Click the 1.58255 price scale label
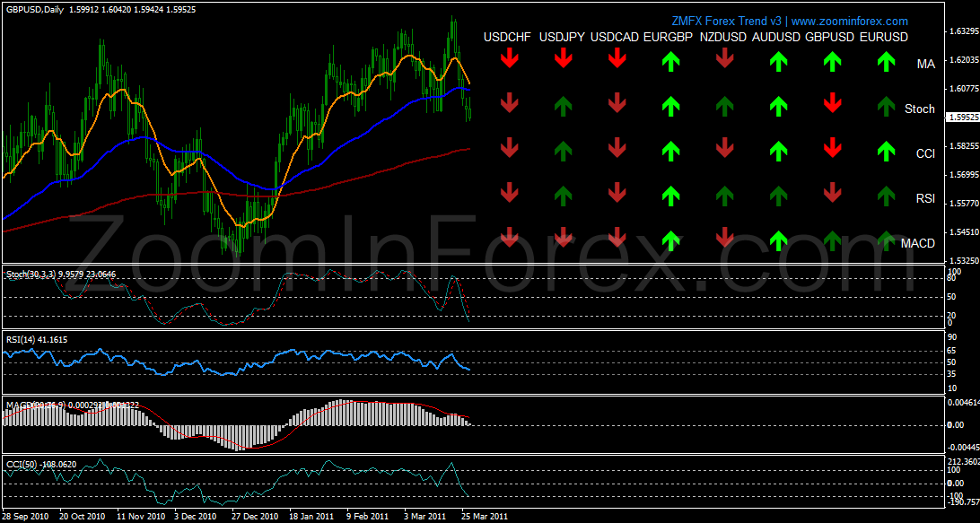The height and width of the screenshot is (523, 980). pos(963,145)
